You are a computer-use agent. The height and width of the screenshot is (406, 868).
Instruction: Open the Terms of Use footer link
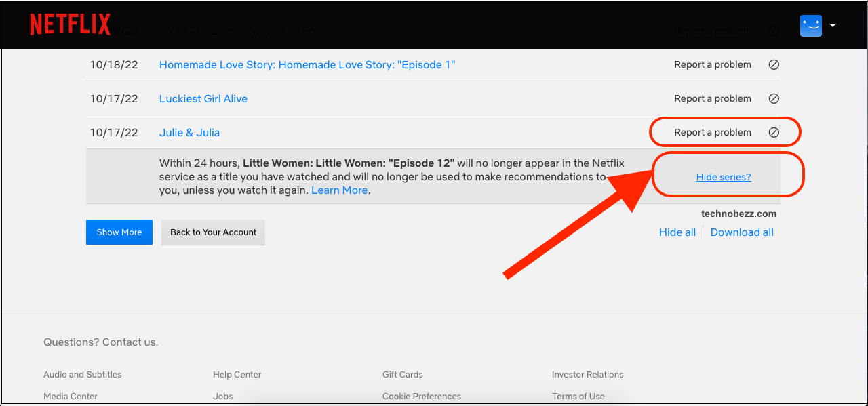pyautogui.click(x=578, y=397)
